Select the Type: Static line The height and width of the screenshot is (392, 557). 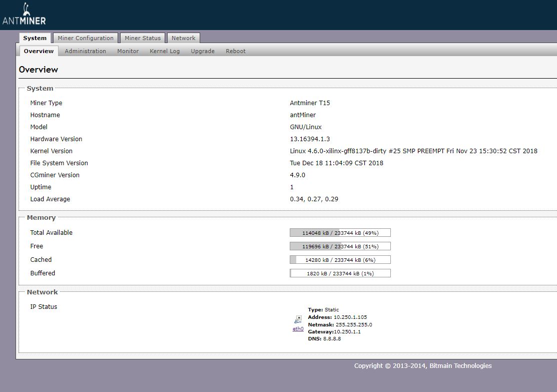tap(323, 309)
